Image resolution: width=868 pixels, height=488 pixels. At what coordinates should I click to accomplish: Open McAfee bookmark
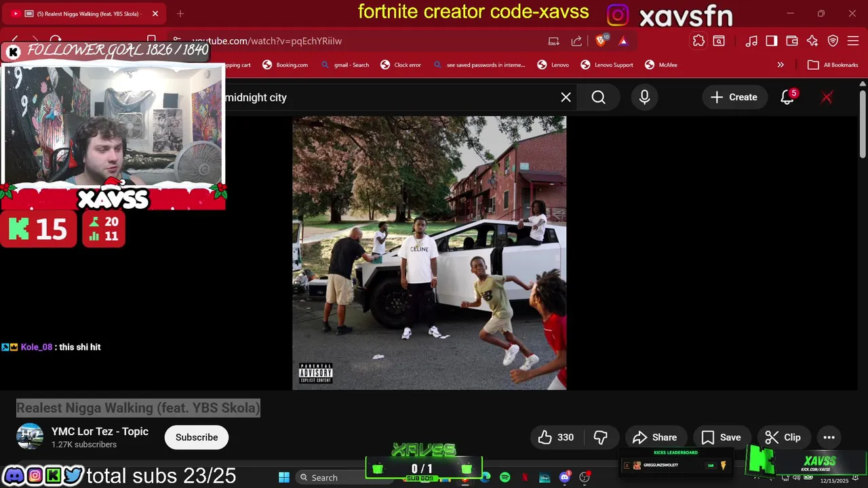[x=661, y=65]
